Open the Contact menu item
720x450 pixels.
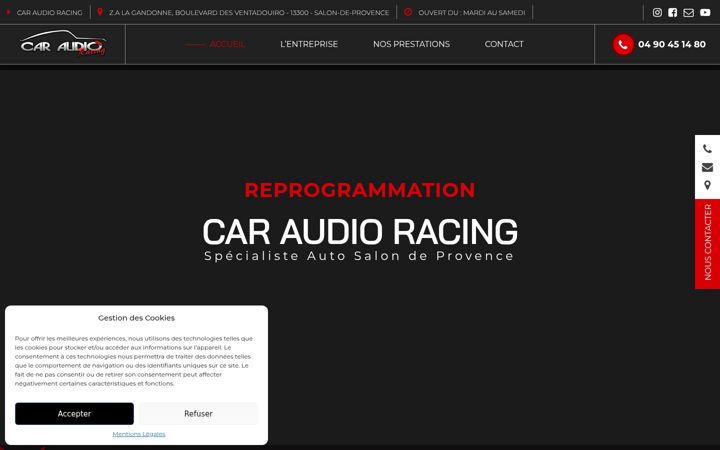(x=504, y=44)
